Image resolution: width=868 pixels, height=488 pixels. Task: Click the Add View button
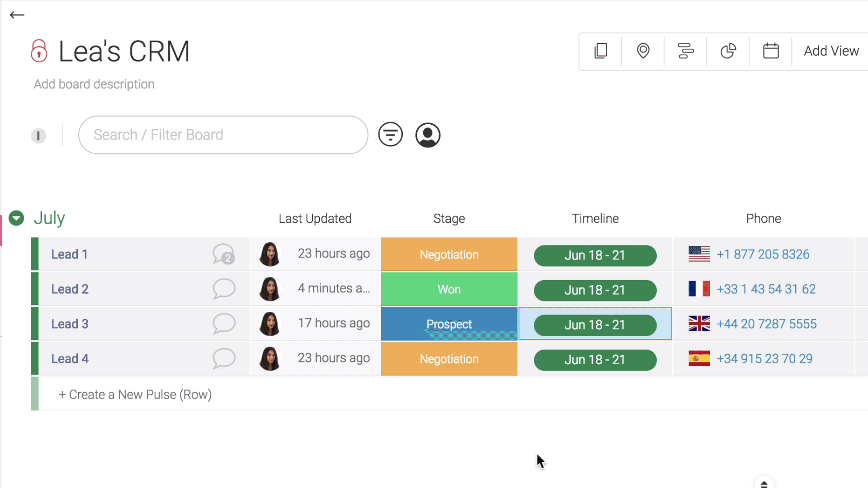pyautogui.click(x=831, y=51)
